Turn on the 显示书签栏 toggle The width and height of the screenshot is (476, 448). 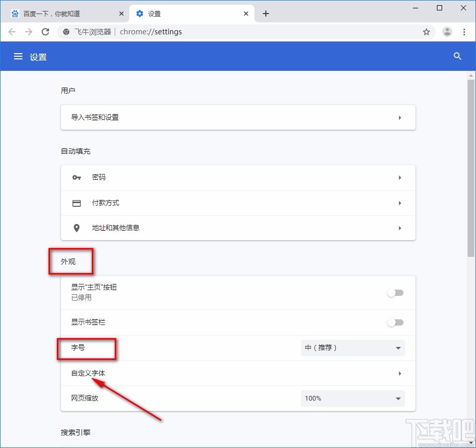coord(395,322)
